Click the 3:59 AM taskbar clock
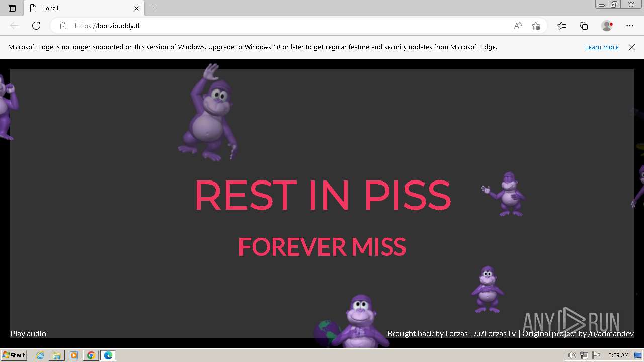Screen dimensions: 644x362 coord(618,355)
